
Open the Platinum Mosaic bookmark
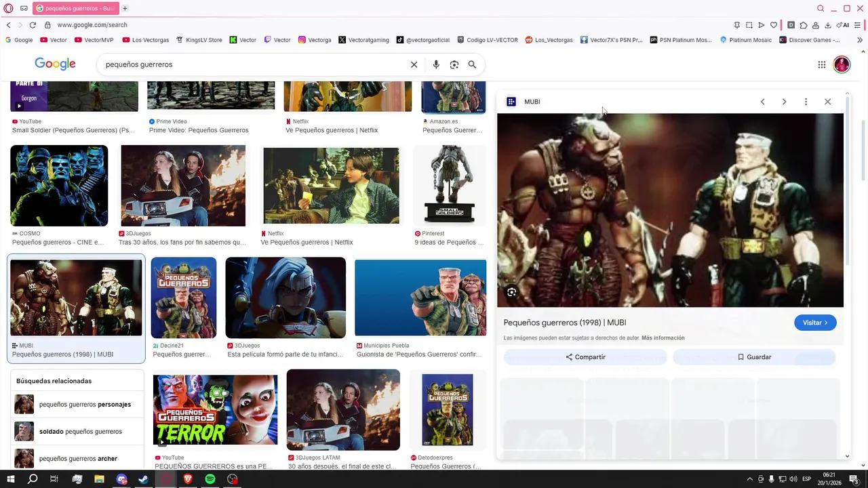(x=745, y=40)
